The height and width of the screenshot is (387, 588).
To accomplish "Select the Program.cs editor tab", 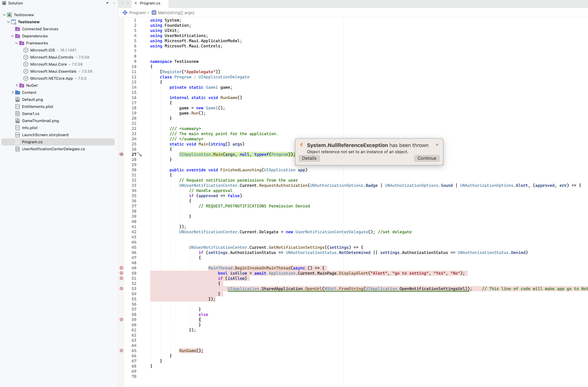I will [150, 3].
